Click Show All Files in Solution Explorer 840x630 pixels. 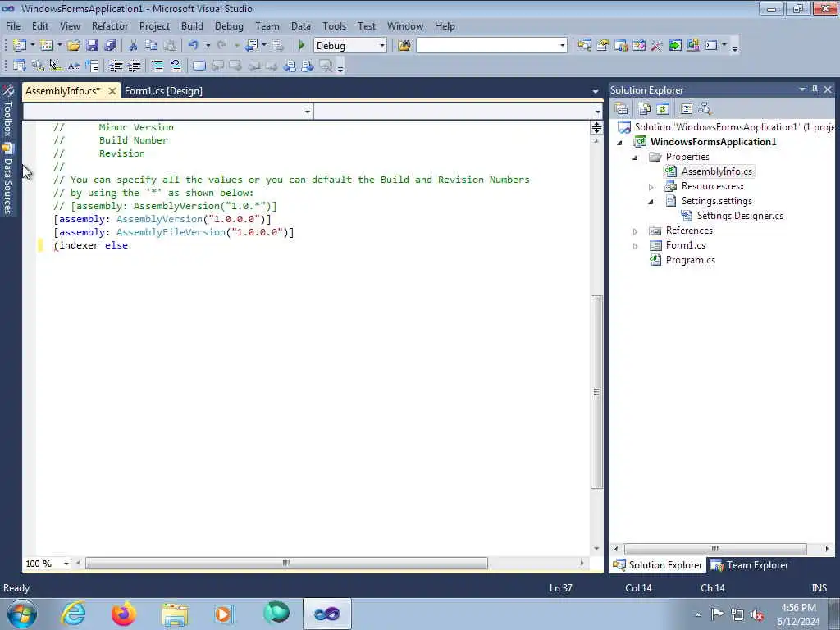pos(645,109)
